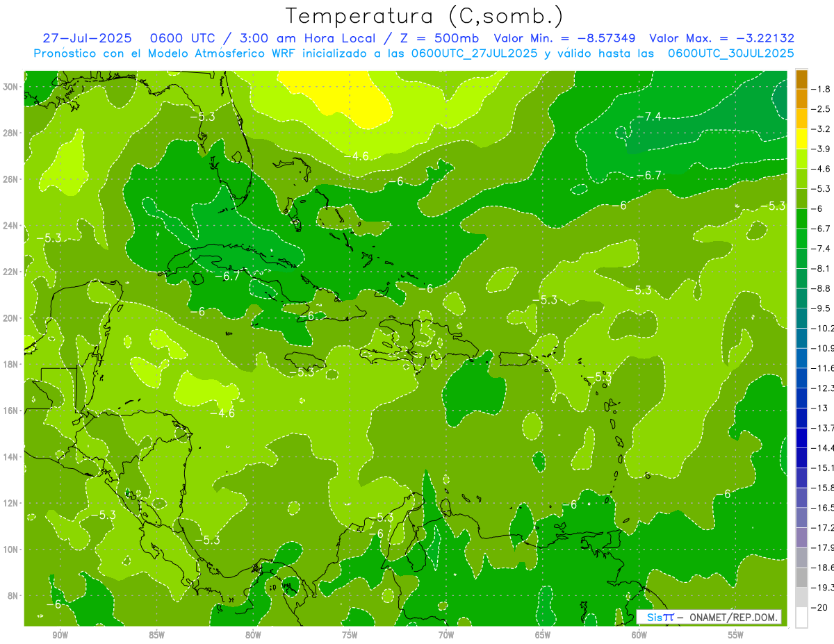The image size is (834, 644).
Task: Click the -15.8 color bar label
Action: pos(823,488)
